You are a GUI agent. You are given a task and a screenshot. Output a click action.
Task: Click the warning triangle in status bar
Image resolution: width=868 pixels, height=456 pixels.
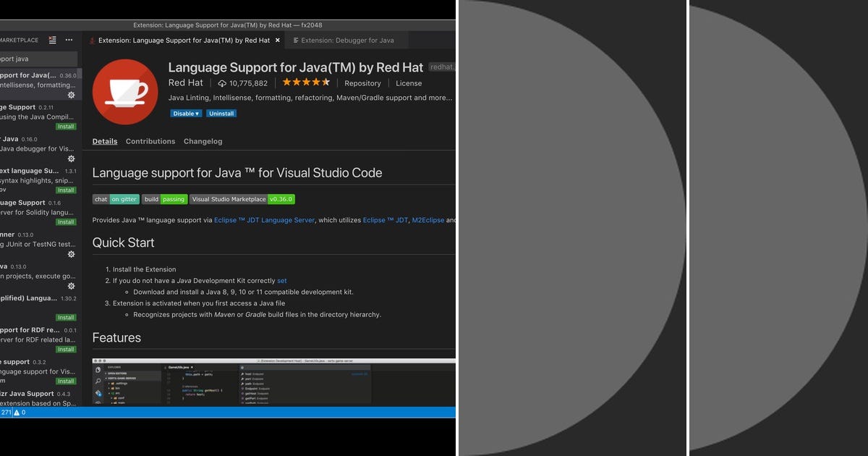[x=17, y=413]
